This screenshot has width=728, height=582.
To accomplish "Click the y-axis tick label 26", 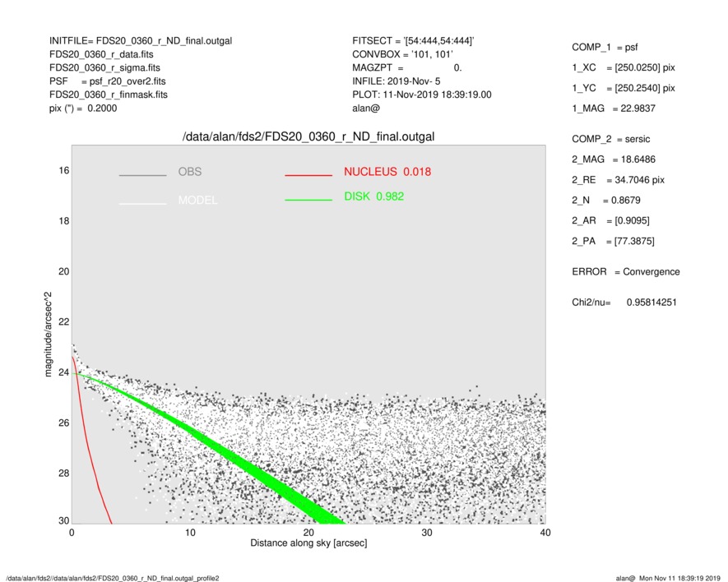I will click(63, 423).
